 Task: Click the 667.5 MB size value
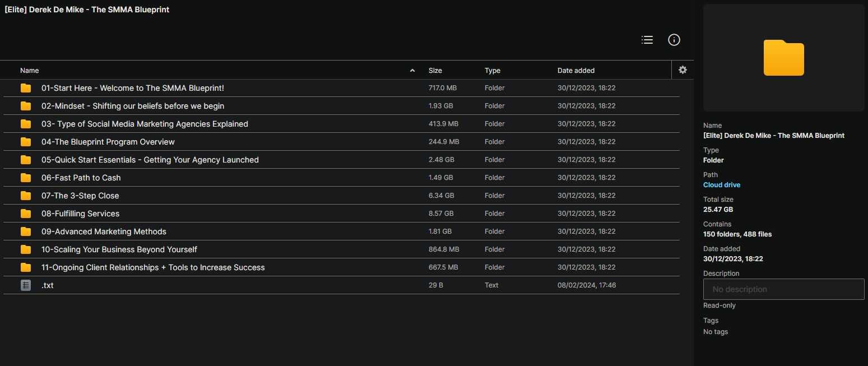tap(444, 267)
